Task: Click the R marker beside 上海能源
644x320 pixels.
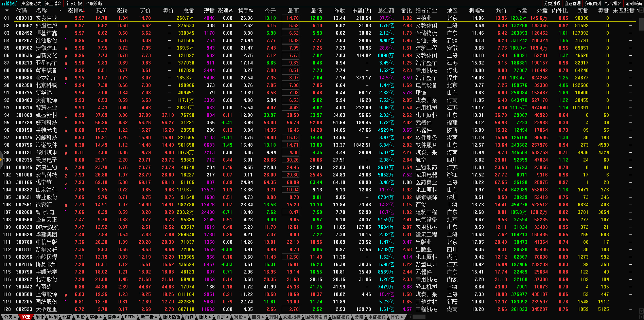Action: 66,295
